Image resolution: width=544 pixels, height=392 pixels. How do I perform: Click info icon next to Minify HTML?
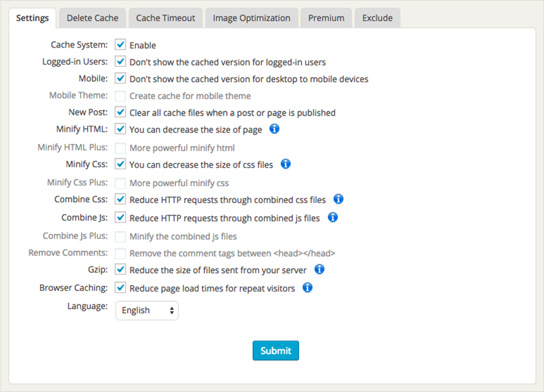coord(275,128)
